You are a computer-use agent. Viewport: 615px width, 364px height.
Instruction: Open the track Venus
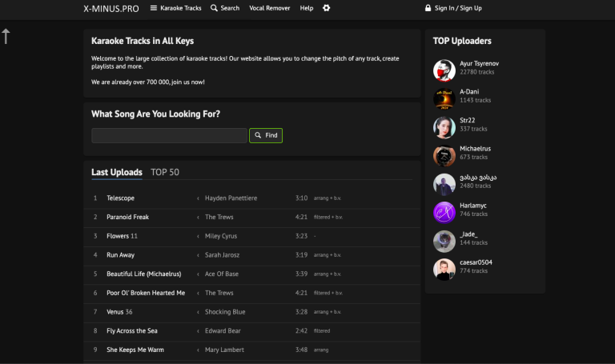click(115, 311)
